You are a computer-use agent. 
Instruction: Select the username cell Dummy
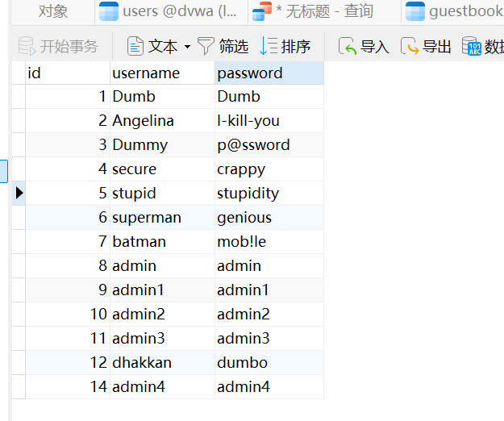tap(162, 145)
